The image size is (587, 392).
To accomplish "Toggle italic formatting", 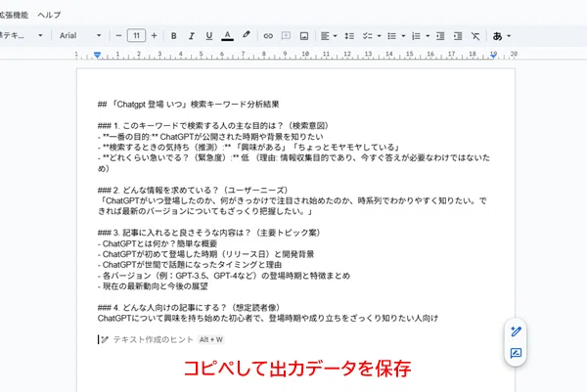I will pyautogui.click(x=192, y=36).
